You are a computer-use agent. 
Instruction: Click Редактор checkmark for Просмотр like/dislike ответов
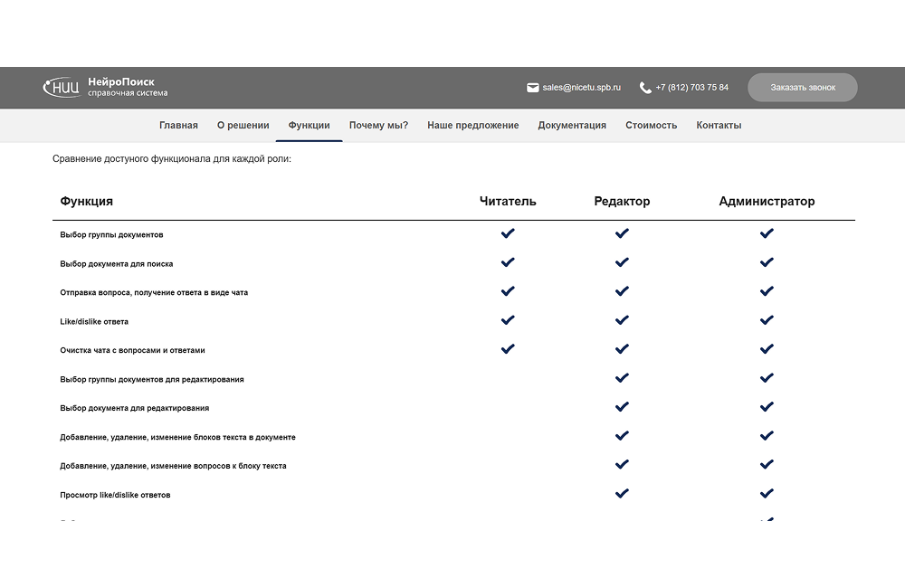[x=622, y=494]
